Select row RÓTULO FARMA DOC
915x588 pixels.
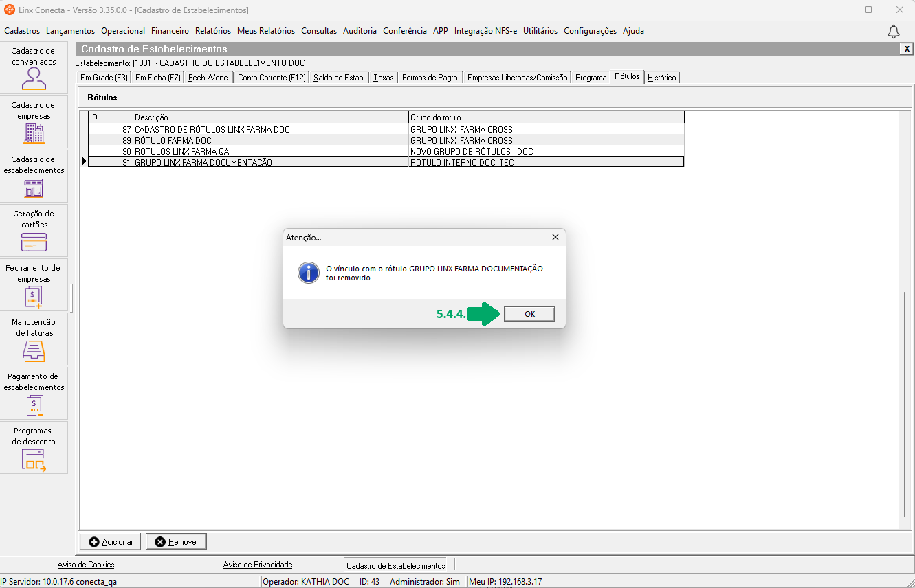tap(386, 140)
